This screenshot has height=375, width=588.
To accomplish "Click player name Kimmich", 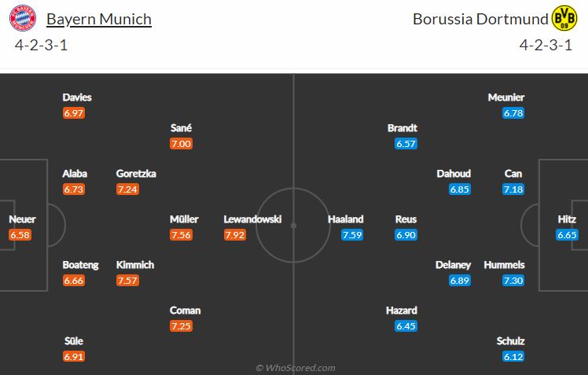I will pos(135,265).
